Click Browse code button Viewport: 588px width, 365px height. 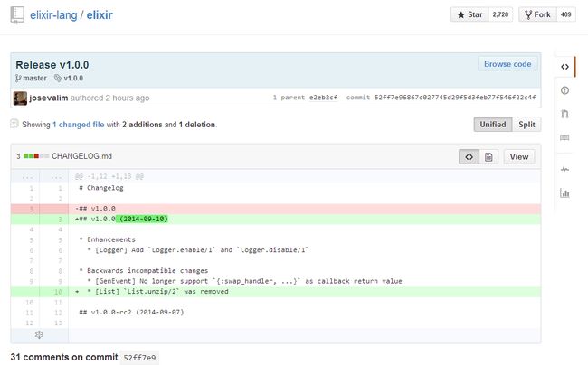click(507, 64)
